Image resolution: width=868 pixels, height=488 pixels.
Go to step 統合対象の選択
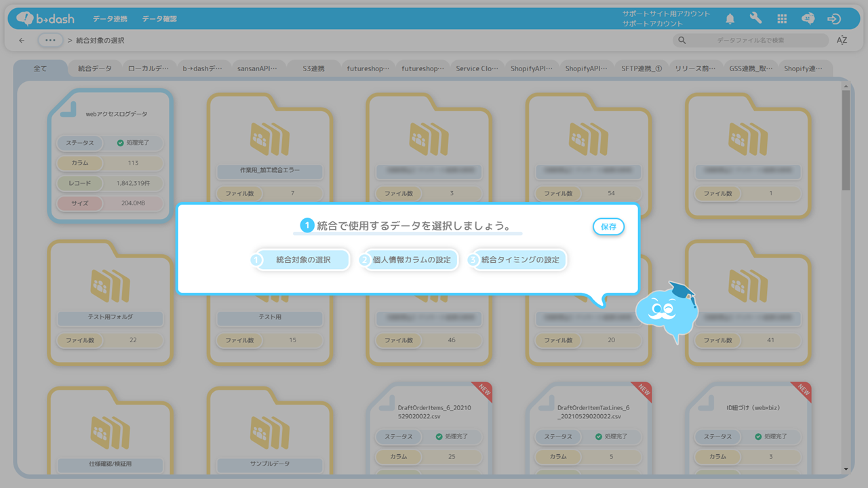[x=302, y=260]
